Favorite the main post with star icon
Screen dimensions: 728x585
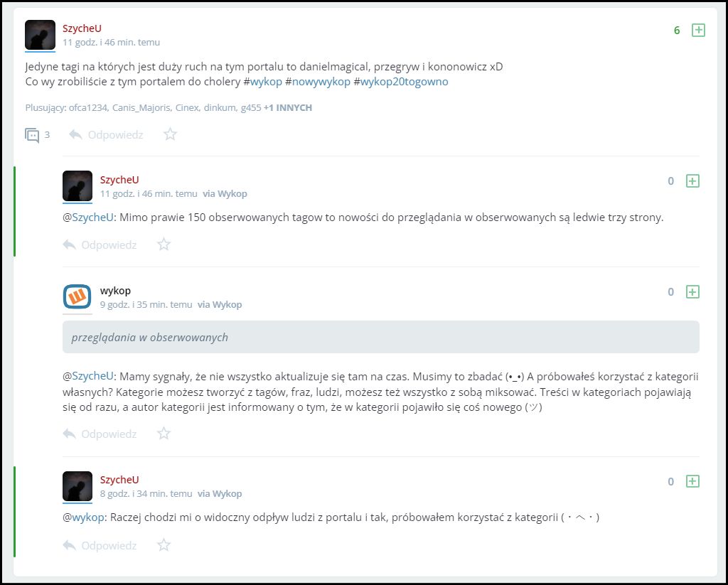point(171,134)
